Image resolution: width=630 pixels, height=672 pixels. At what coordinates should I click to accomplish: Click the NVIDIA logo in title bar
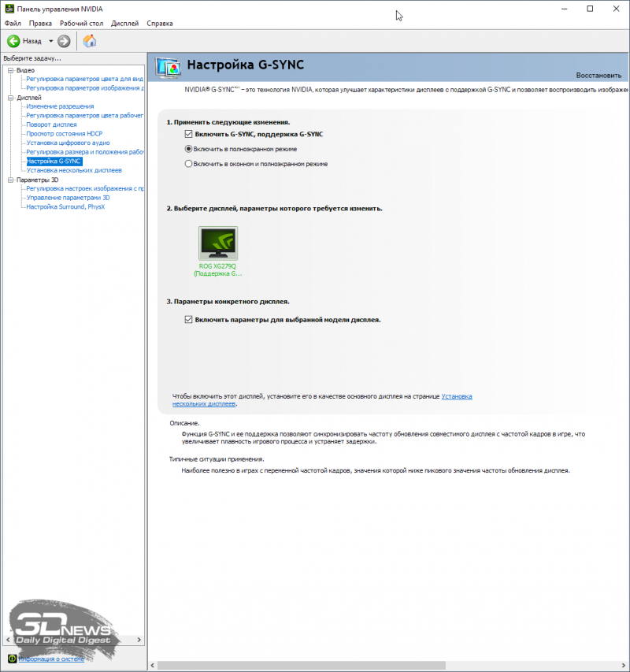9,9
